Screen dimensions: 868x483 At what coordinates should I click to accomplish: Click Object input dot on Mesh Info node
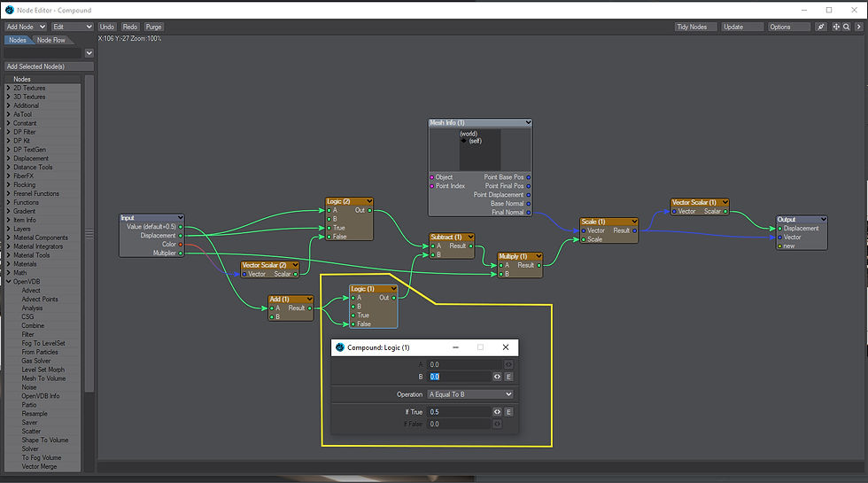(x=432, y=177)
